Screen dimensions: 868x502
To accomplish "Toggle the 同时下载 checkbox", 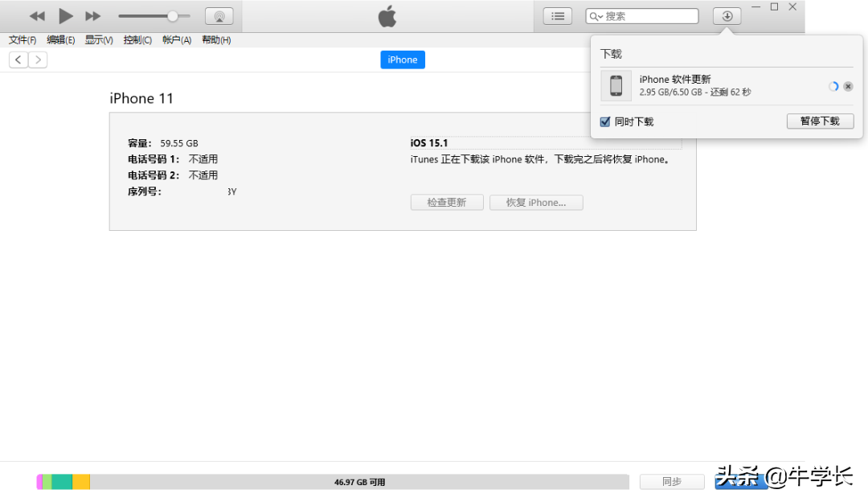I will 604,121.
